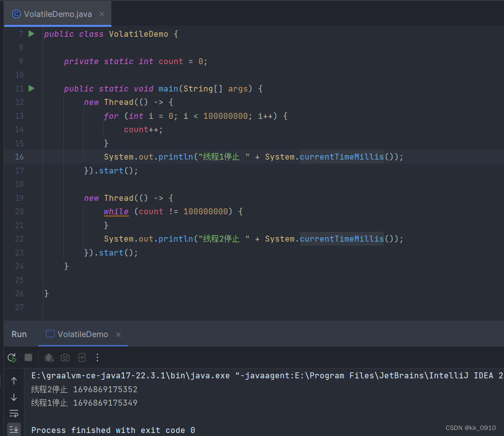Rerun the VolatileDemo configuration
This screenshot has height=436, width=504.
click(x=12, y=357)
